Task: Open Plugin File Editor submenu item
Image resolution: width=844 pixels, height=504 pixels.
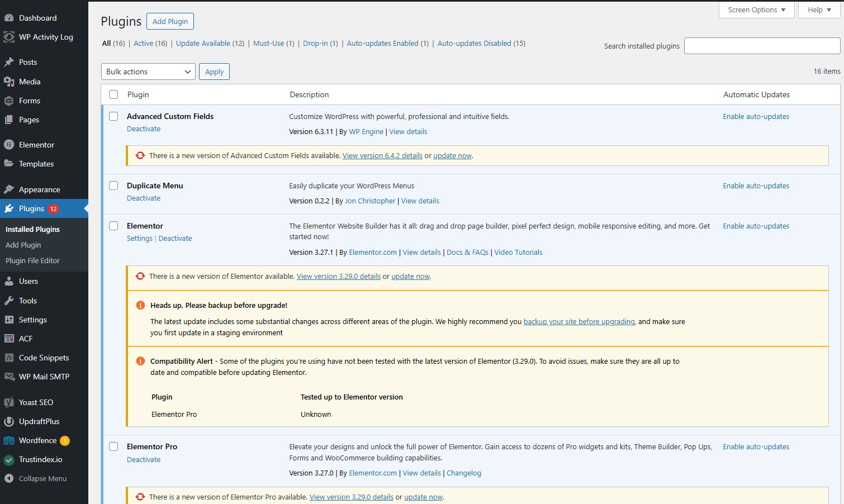Action: pos(32,260)
